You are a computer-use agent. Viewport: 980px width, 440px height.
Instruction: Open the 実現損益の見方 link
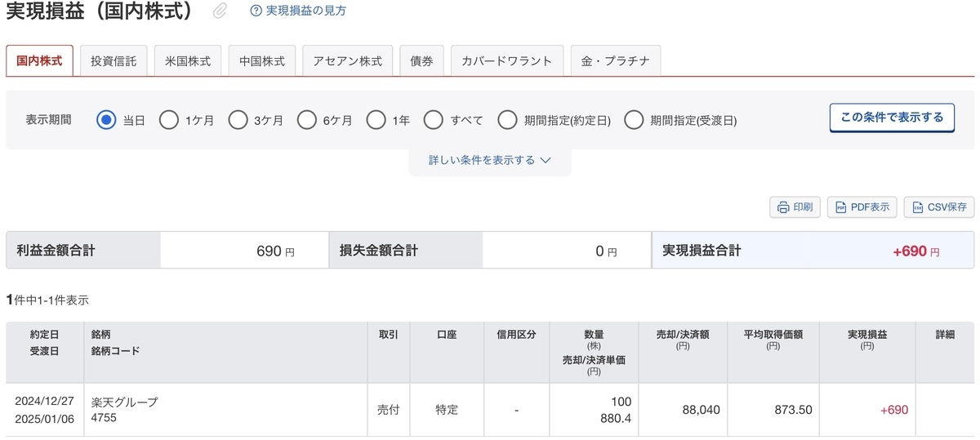tap(306, 11)
